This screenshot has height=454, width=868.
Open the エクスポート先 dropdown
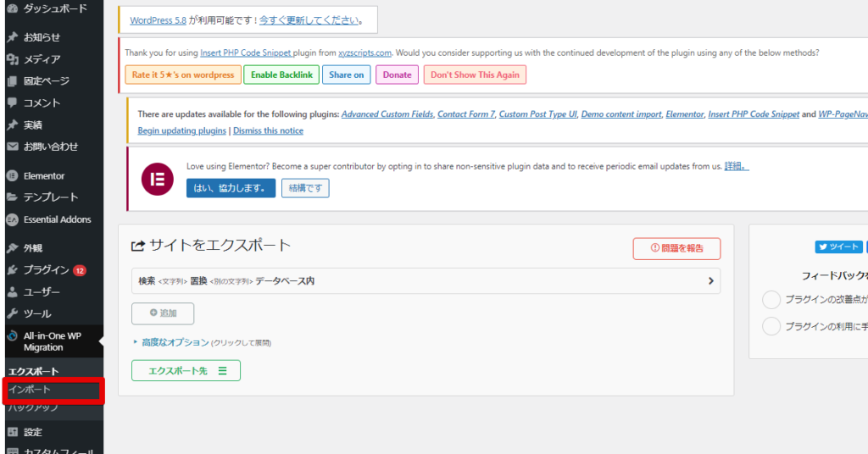point(186,370)
